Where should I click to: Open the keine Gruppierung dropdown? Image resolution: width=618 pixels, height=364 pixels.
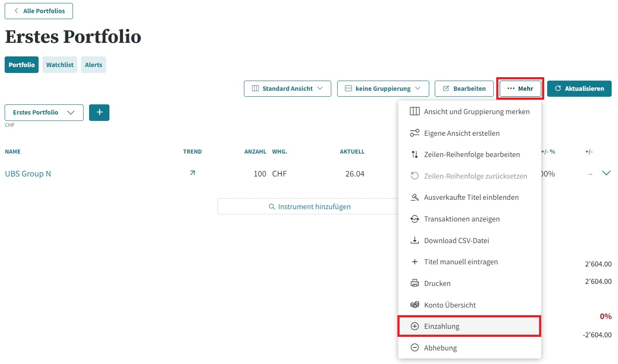pos(383,89)
